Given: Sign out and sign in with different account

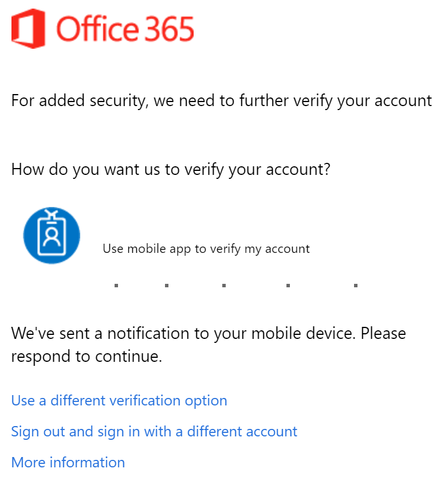Looking at the screenshot, I should (154, 431).
